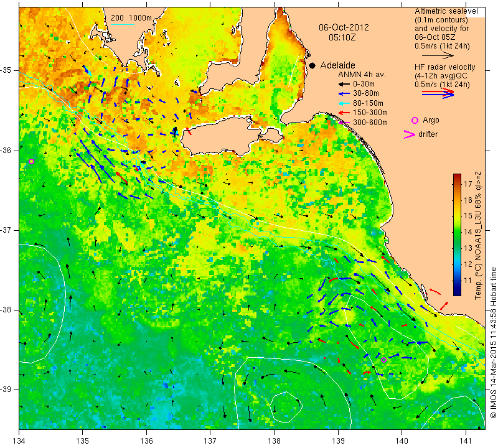The image size is (498, 448).
Task: Click the latitude axis label '-37'
Action: coord(7,230)
